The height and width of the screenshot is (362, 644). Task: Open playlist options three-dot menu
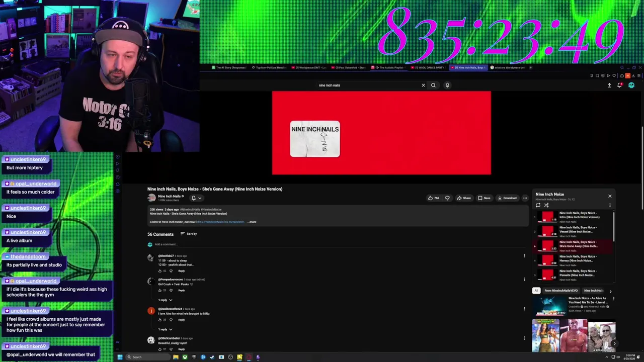(610, 205)
